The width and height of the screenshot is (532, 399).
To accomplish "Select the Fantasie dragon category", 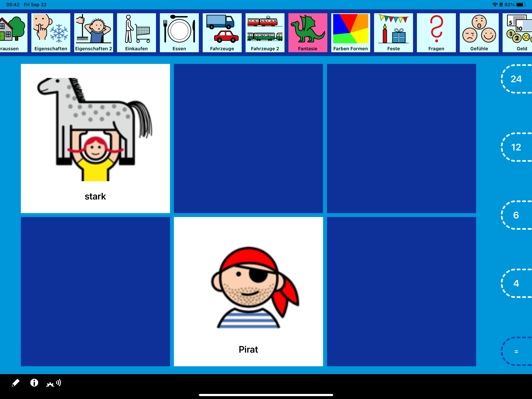I will pos(308,33).
